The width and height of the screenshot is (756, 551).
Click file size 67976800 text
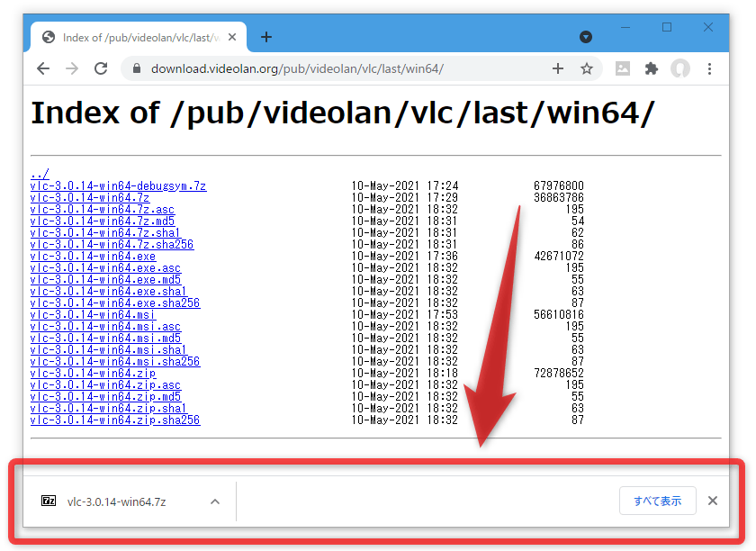pyautogui.click(x=559, y=185)
